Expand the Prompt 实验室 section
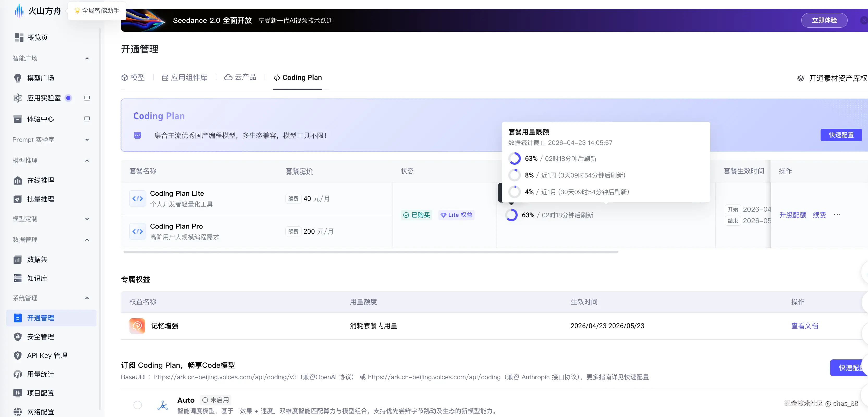Viewport: 868px width, 417px height. (87, 140)
